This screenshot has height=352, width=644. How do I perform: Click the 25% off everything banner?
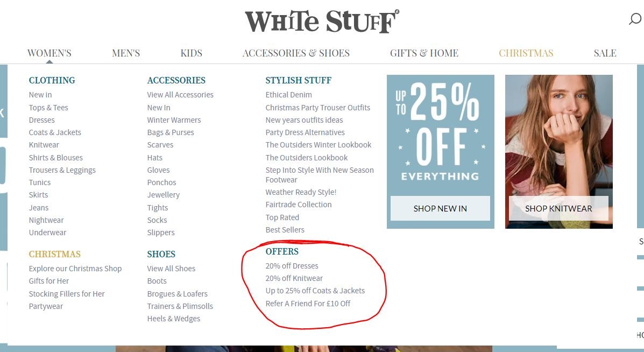(x=440, y=133)
